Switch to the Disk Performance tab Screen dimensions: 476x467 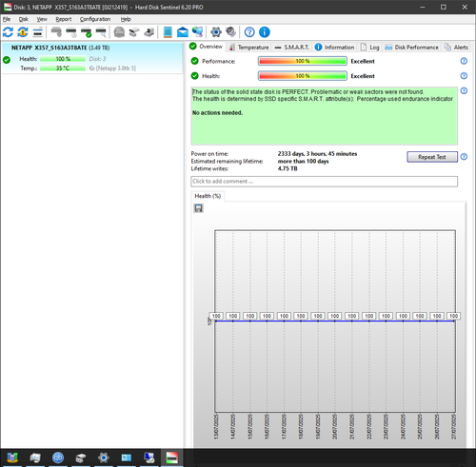click(x=411, y=48)
